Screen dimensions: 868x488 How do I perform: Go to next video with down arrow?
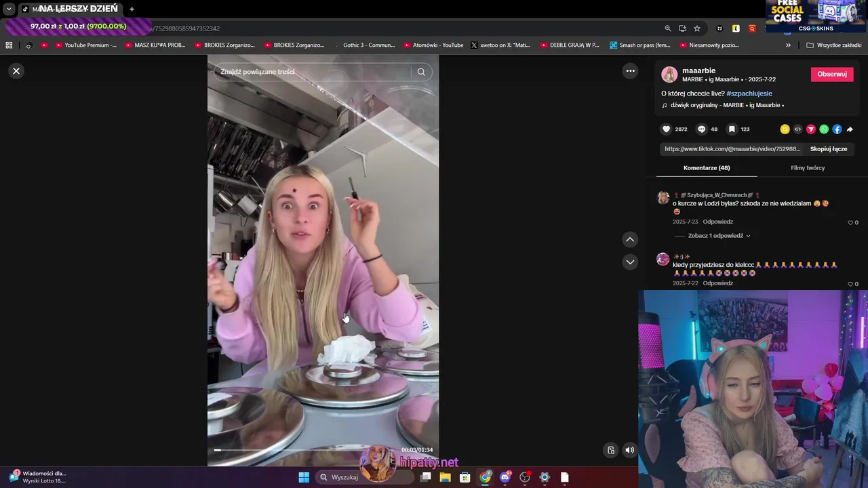click(630, 262)
